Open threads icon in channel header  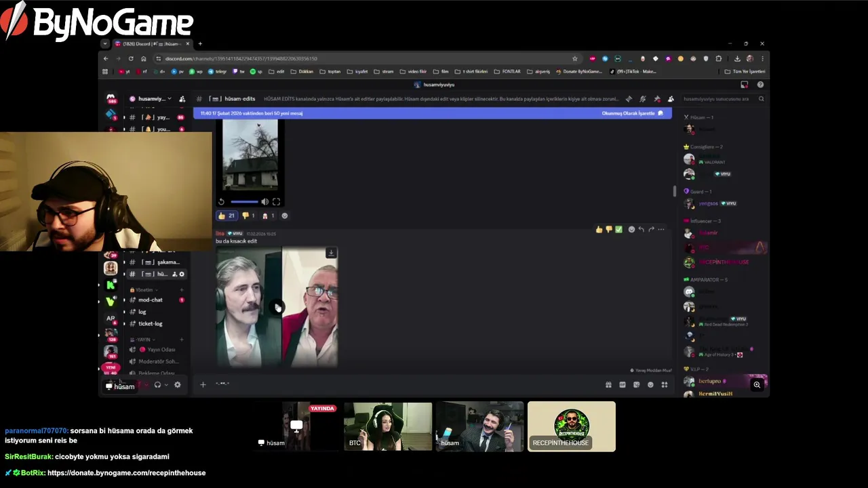629,99
